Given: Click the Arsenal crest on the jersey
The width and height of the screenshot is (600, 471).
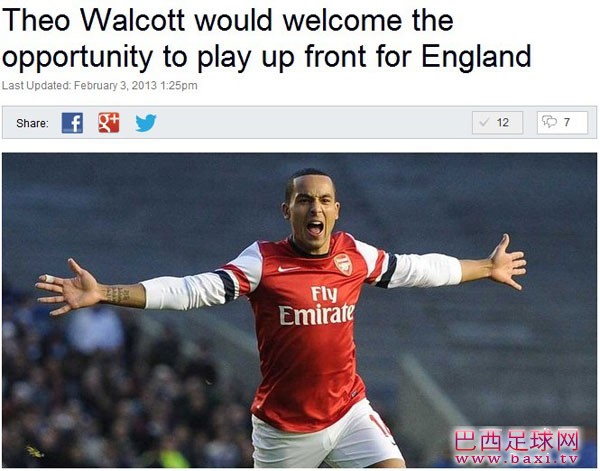Looking at the screenshot, I should click(343, 264).
